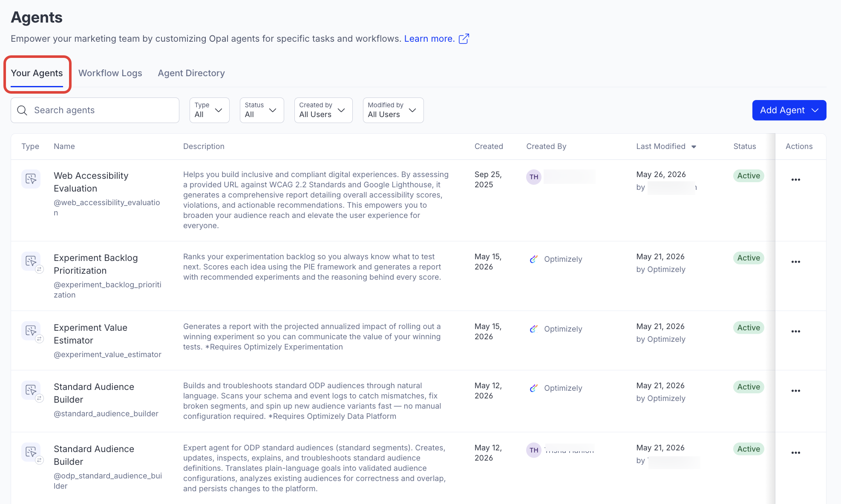Open the Web Accessibility Evaluation agent
The height and width of the screenshot is (504, 841).
91,182
